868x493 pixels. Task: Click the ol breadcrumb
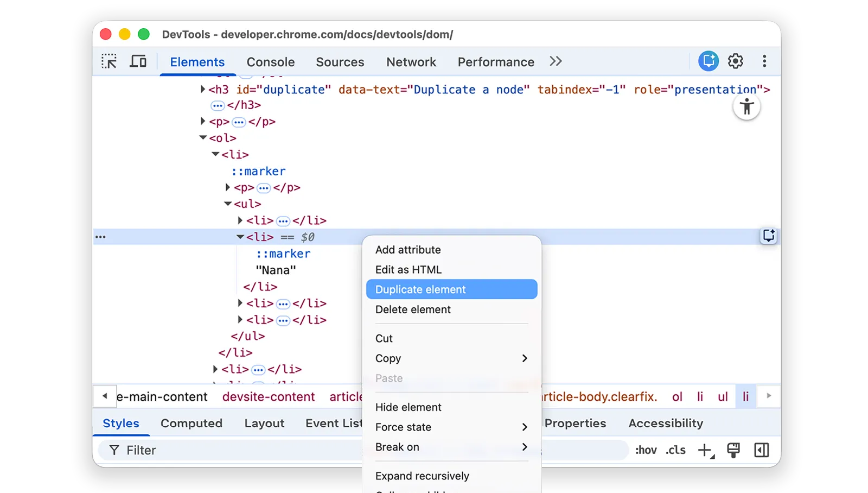coord(677,397)
